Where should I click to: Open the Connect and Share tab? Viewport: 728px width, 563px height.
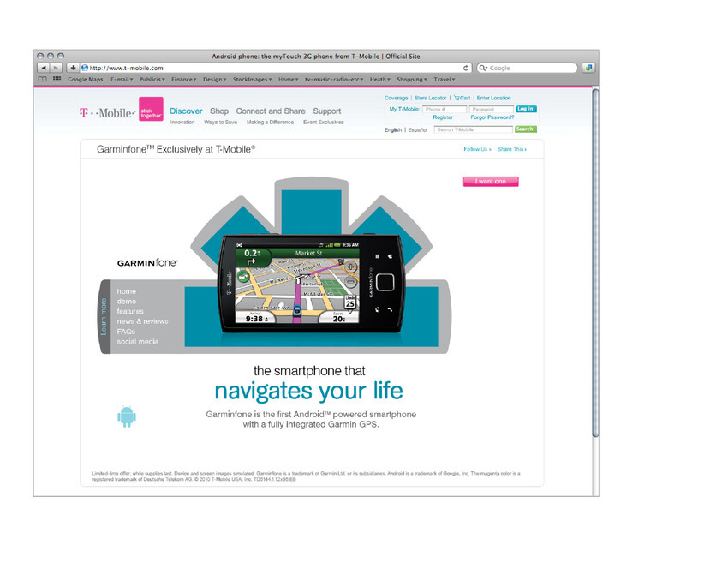[x=271, y=111]
